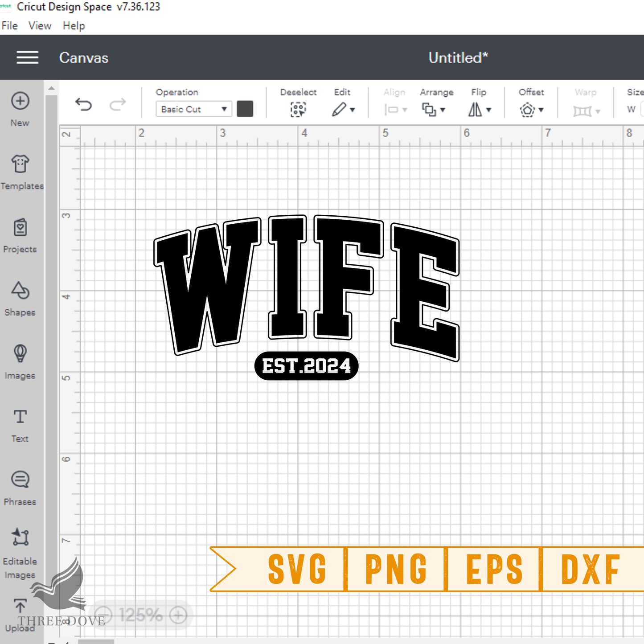
Task: Undo the last action
Action: tap(83, 105)
